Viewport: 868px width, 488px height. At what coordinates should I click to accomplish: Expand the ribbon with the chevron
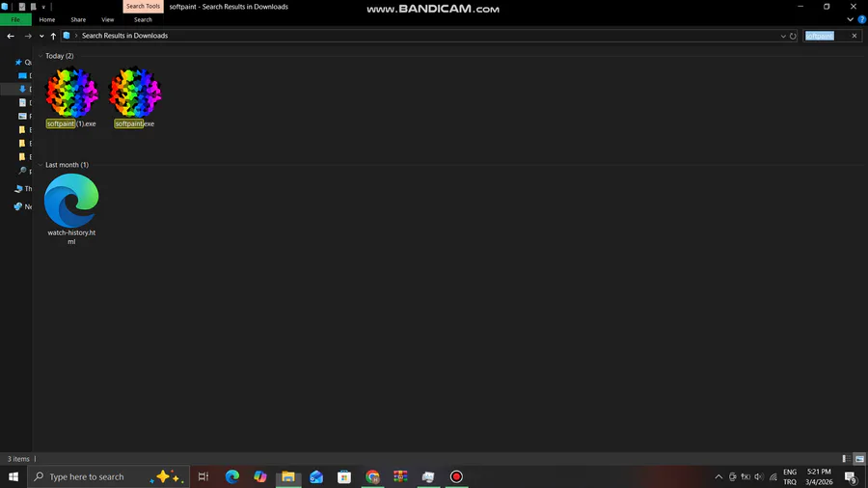850,19
